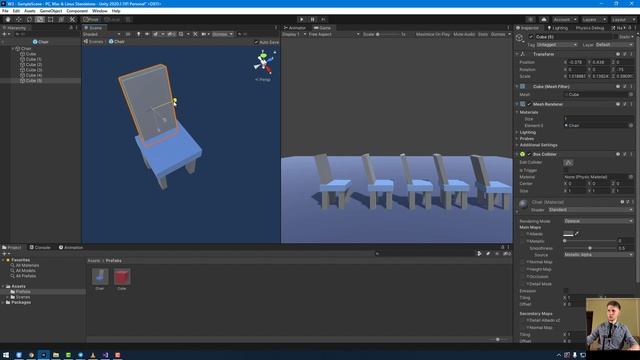Open the File menu
The image size is (640, 360).
pos(5,11)
